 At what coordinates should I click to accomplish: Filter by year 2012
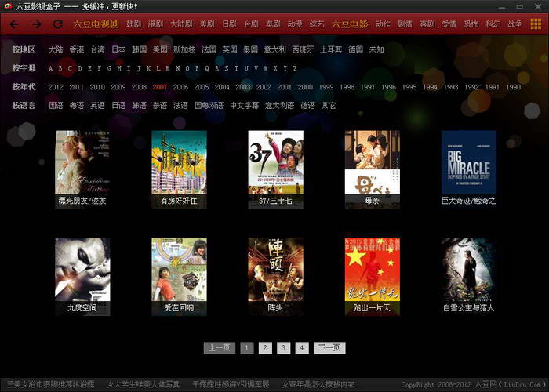(56, 87)
